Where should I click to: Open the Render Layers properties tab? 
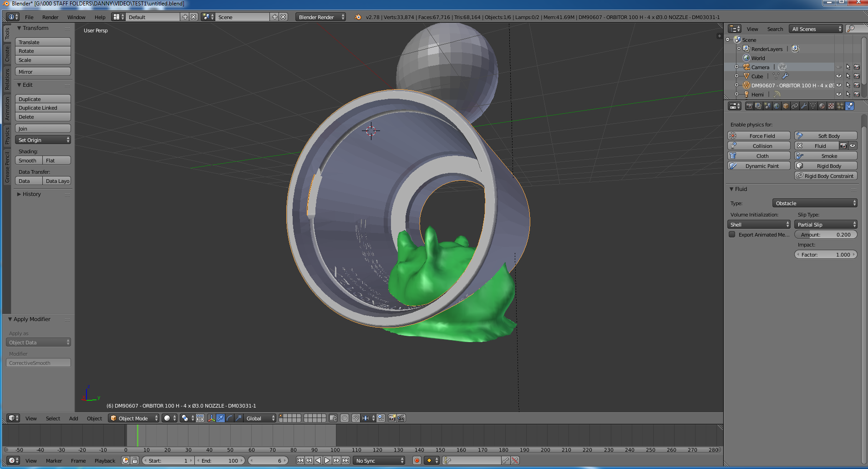tap(758, 106)
